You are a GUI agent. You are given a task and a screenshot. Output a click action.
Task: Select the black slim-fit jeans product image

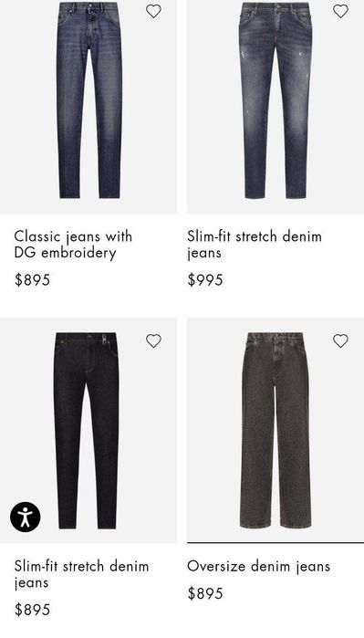[x=88, y=431]
